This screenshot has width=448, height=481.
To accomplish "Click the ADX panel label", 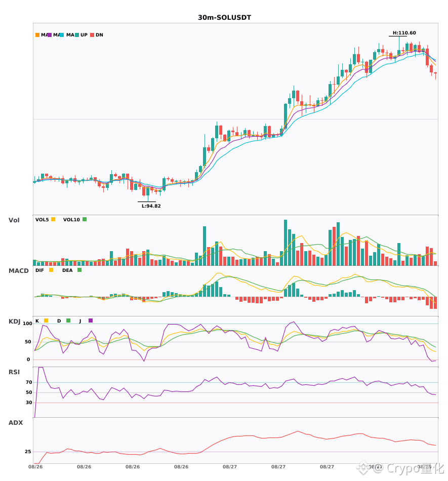I will (16, 423).
